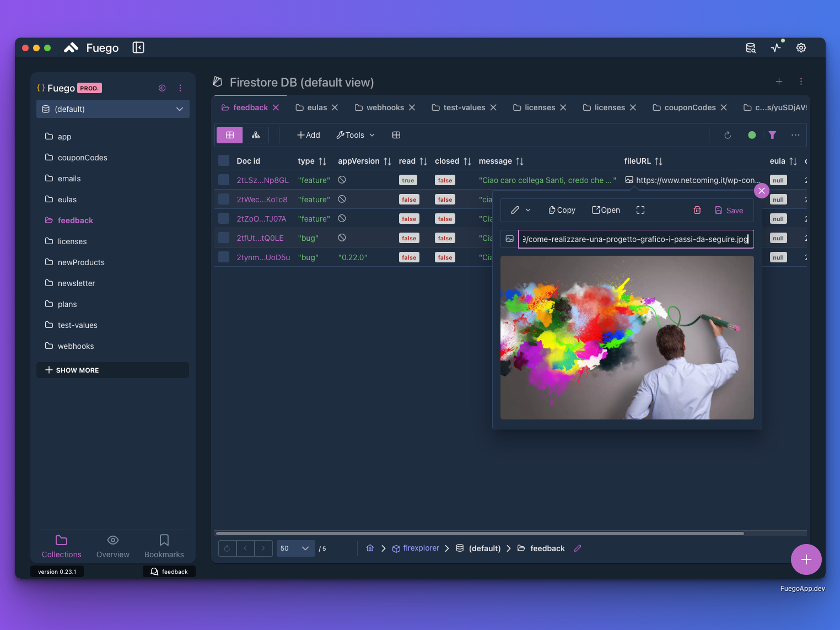This screenshot has width=840, height=630.
Task: Go to the previous page
Action: (245, 548)
